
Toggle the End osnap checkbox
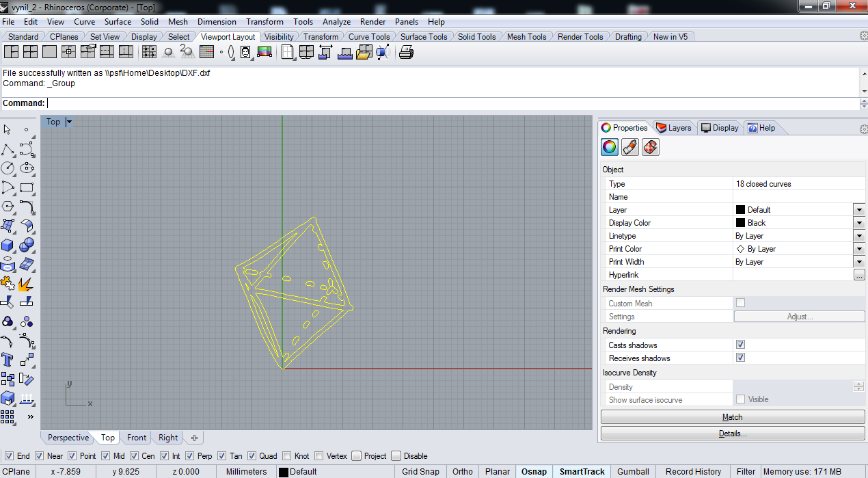point(9,456)
